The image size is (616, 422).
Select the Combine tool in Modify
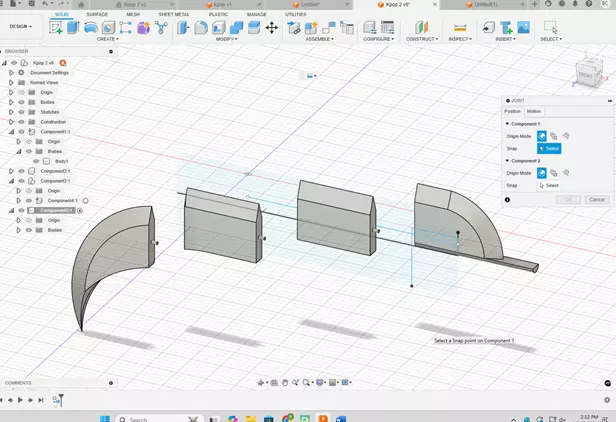coord(236,28)
